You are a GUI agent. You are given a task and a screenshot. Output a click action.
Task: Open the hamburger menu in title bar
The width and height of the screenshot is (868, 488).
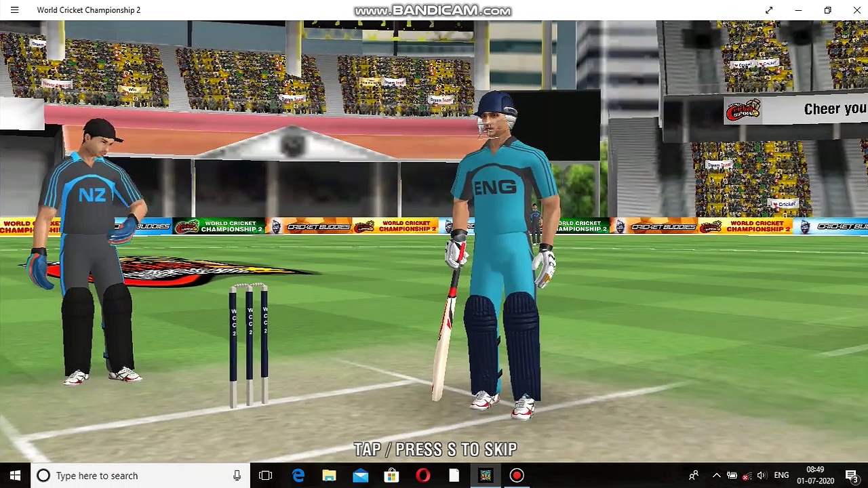14,10
